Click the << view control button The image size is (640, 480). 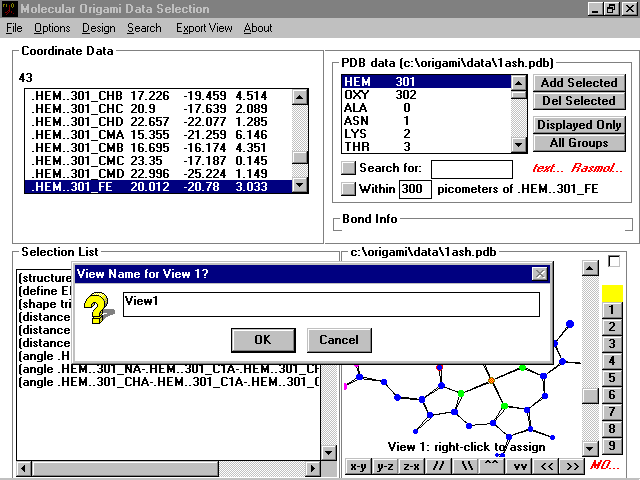[x=546, y=467]
